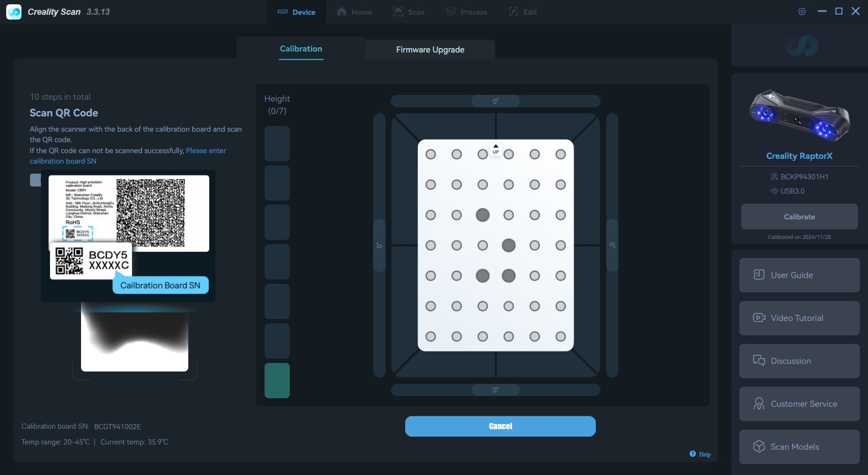
Task: Open the User Guide
Action: pos(799,275)
